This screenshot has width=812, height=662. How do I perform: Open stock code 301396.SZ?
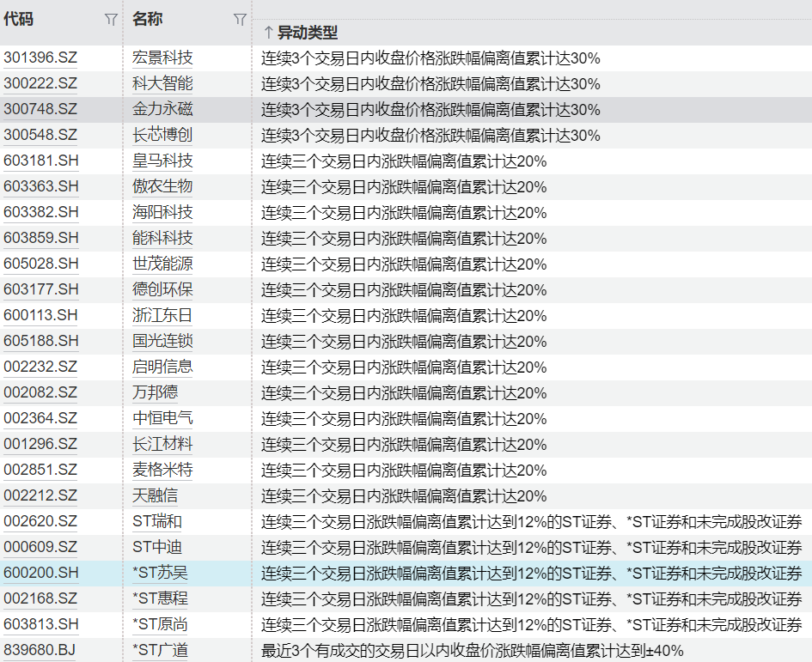coord(40,58)
